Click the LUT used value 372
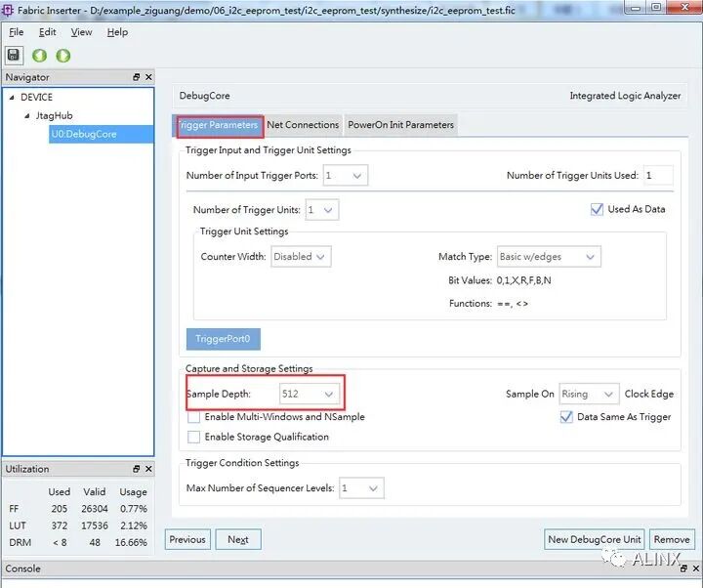 (x=60, y=525)
